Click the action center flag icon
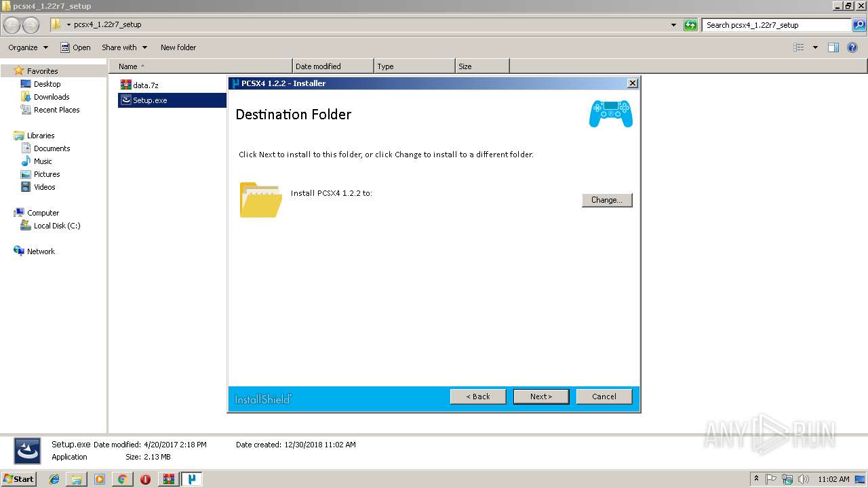Image resolution: width=868 pixels, height=488 pixels. point(771,479)
